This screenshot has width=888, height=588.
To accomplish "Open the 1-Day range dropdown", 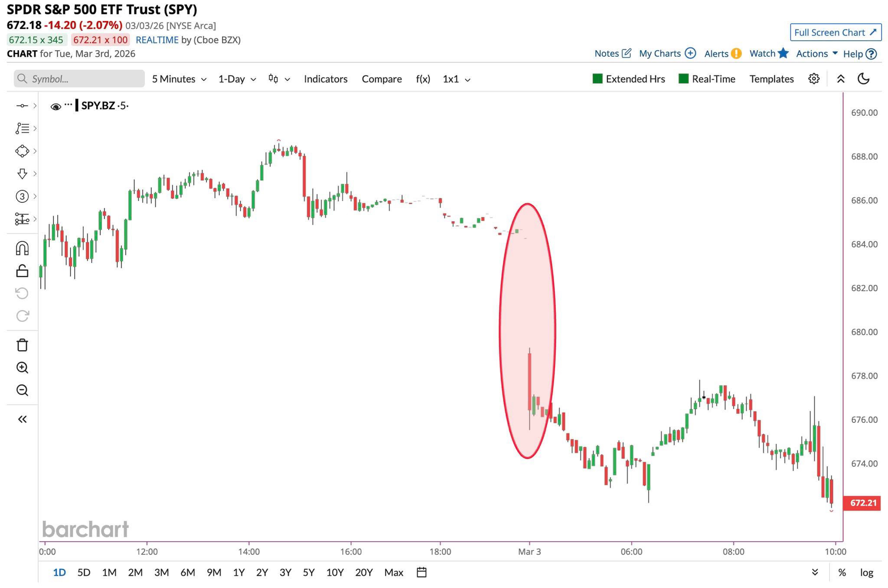I will coord(237,79).
